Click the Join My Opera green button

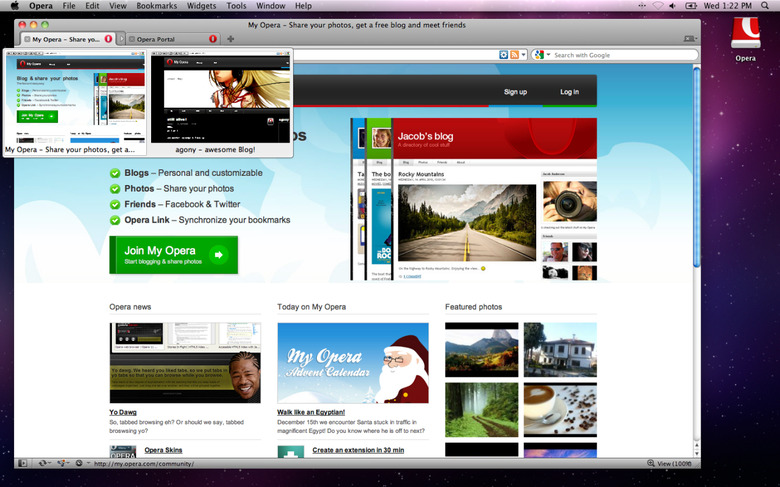(174, 255)
